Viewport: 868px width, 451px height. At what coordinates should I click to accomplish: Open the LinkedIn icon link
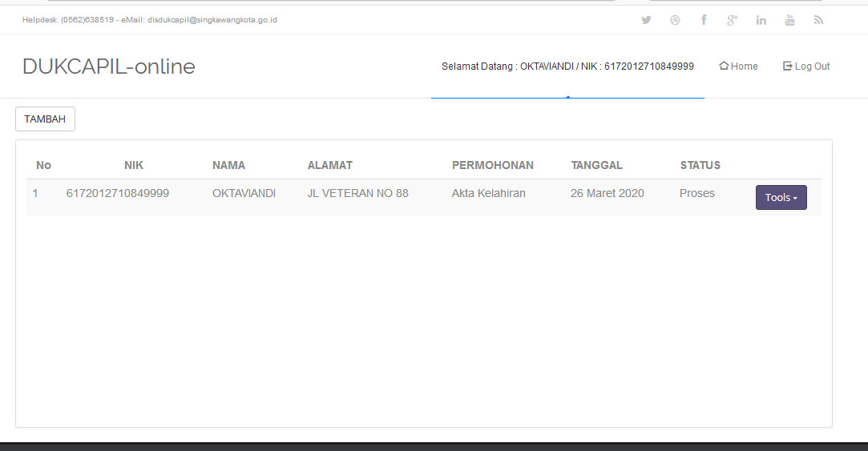point(761,20)
